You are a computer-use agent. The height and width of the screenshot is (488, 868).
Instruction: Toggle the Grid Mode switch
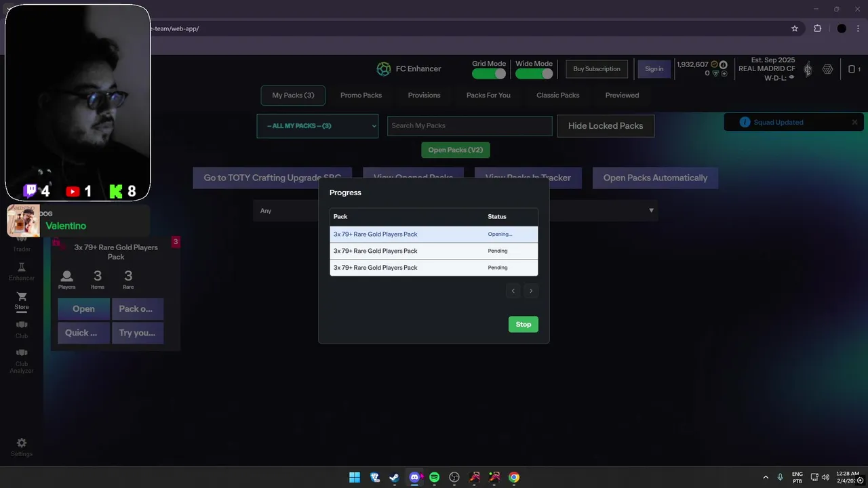tap(489, 74)
